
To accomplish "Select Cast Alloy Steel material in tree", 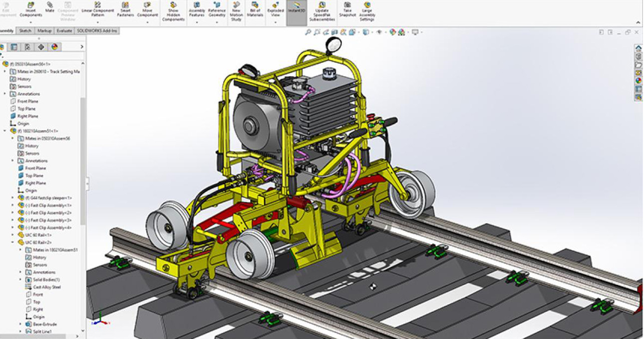I will (46, 287).
